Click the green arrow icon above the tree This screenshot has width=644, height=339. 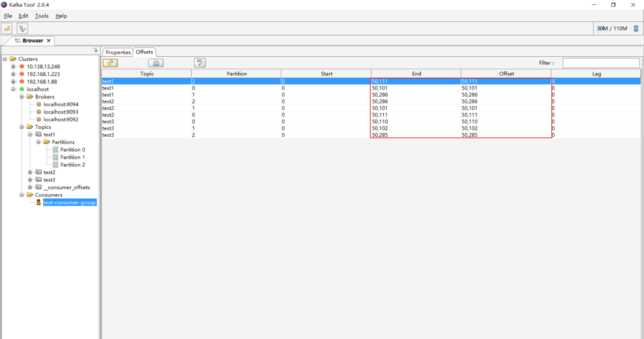pos(95,50)
